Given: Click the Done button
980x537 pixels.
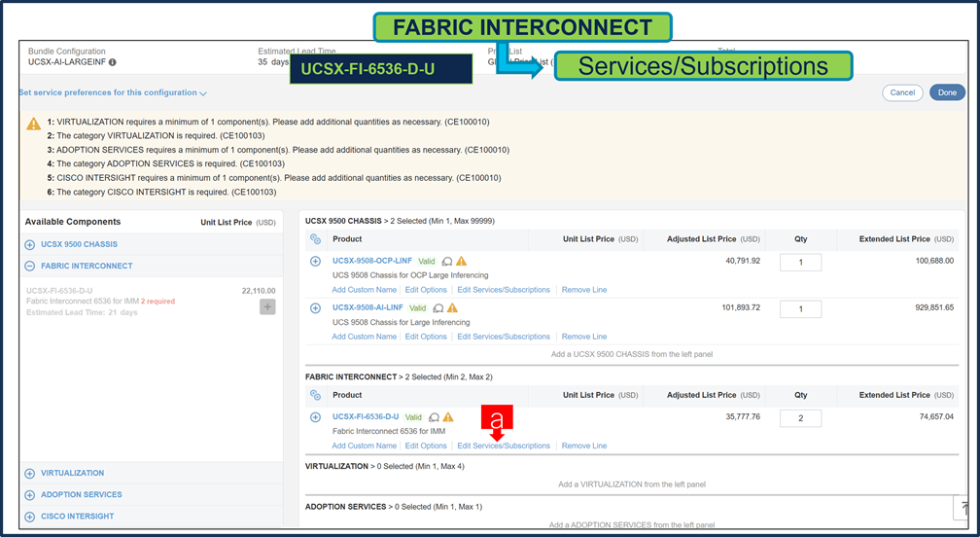Looking at the screenshot, I should (x=947, y=92).
